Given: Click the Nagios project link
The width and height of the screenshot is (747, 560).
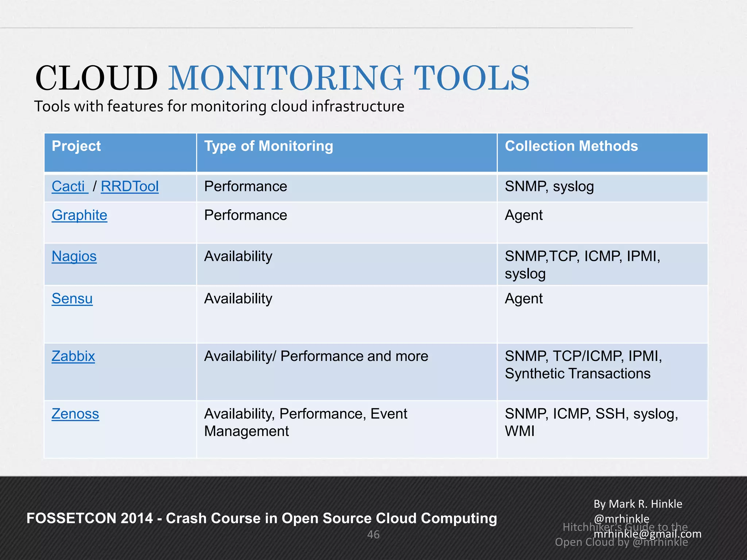Looking at the screenshot, I should [x=74, y=256].
